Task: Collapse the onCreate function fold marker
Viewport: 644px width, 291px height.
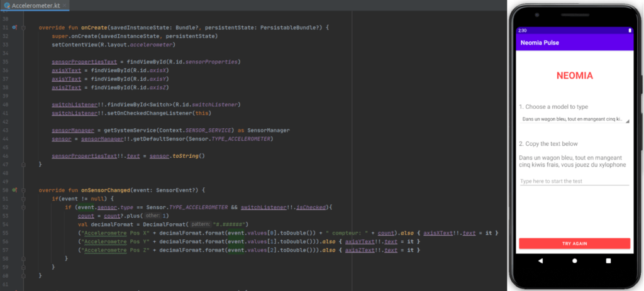Action: pyautogui.click(x=23, y=28)
